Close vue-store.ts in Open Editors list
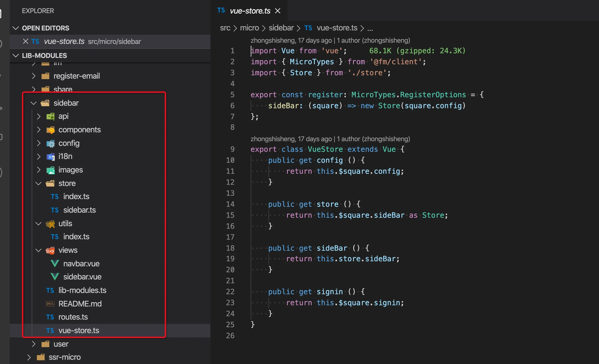 tap(26, 41)
